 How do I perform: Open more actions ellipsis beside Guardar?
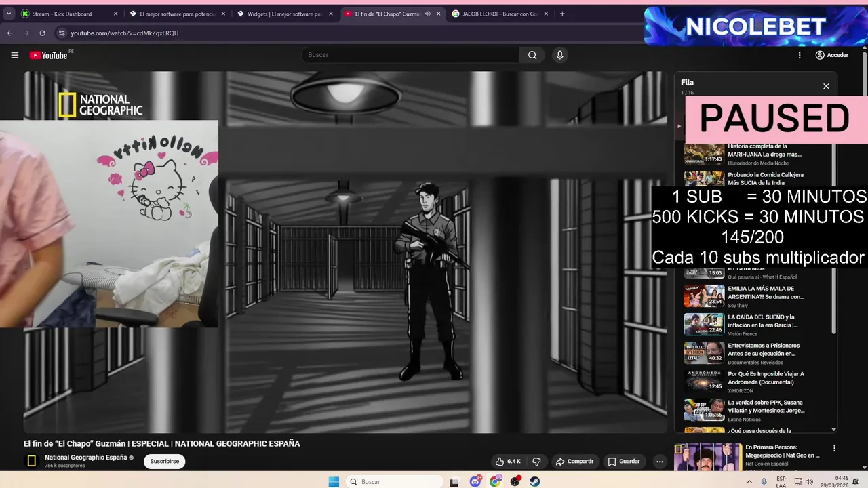tap(659, 462)
